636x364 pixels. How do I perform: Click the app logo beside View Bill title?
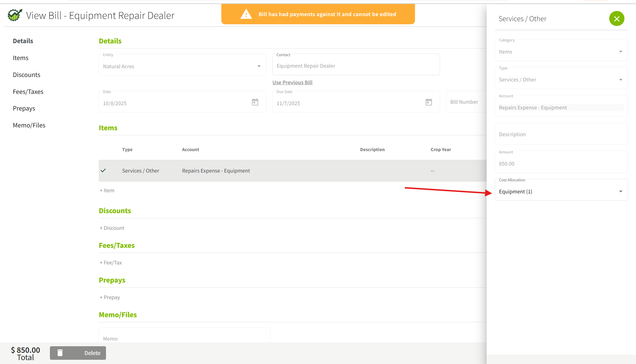pyautogui.click(x=15, y=15)
